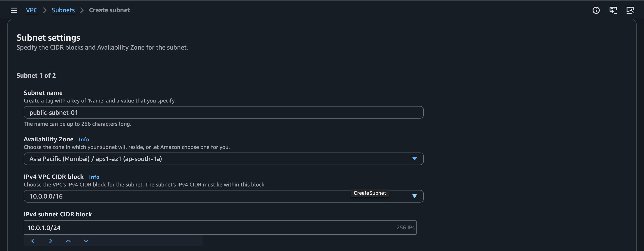Viewport: 644px width, 251px height.
Task: Click the Availability Zone dropdown arrow
Action: [414, 159]
